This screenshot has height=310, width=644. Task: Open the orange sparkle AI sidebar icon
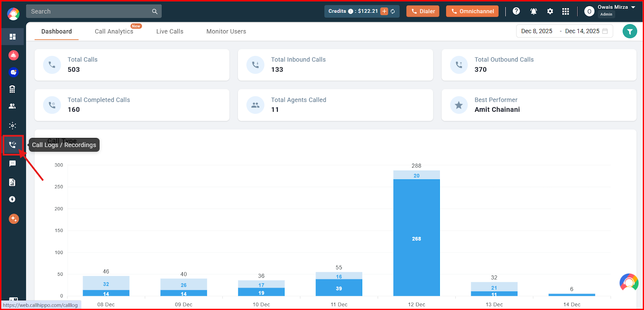coord(14,219)
